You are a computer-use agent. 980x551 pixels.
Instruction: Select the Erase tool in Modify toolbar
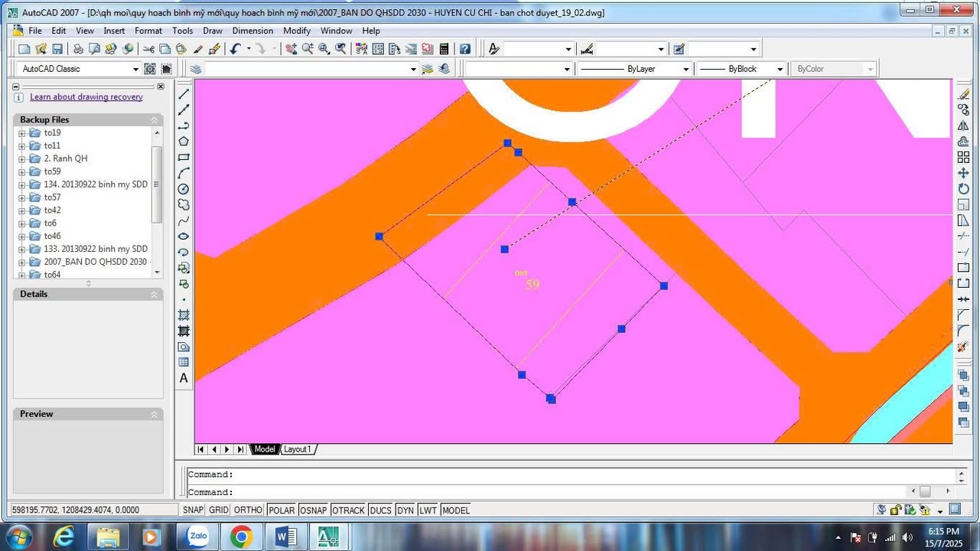click(x=963, y=94)
